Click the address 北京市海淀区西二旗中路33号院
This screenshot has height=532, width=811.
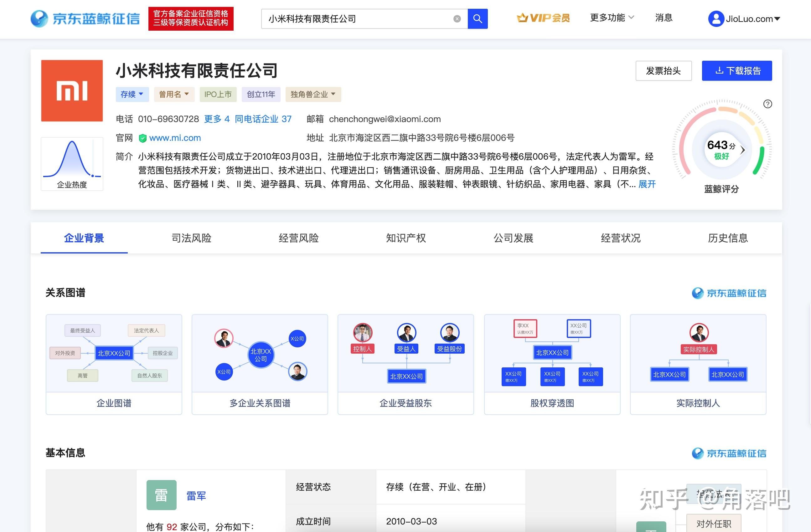[x=422, y=138]
